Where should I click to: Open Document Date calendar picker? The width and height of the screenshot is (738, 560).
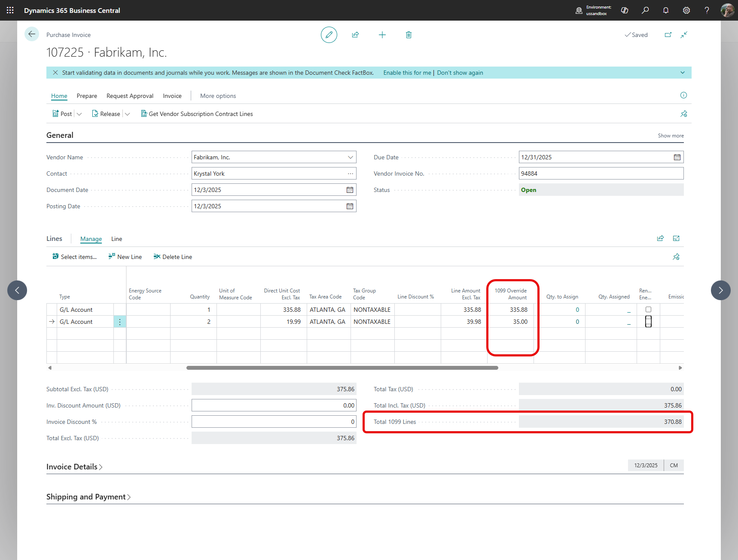coord(350,190)
